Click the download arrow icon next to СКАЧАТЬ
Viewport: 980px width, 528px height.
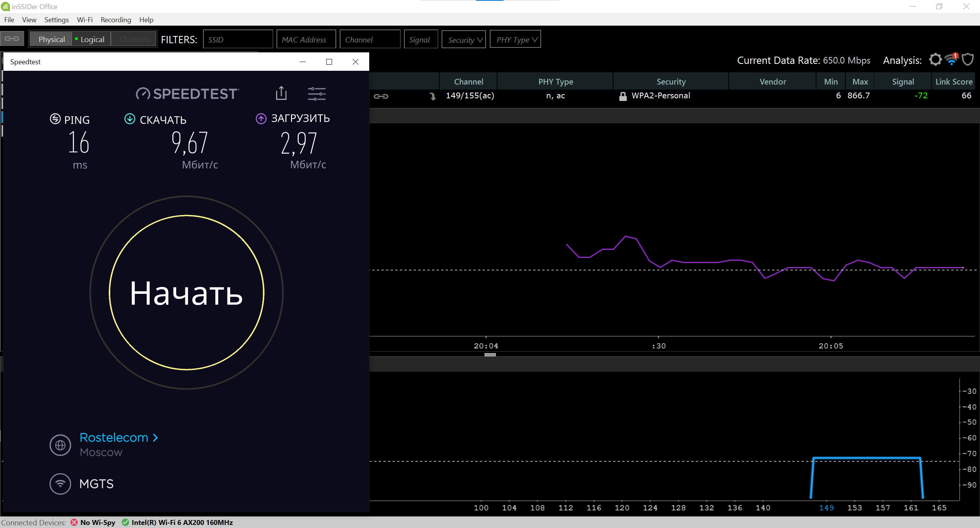coord(130,119)
